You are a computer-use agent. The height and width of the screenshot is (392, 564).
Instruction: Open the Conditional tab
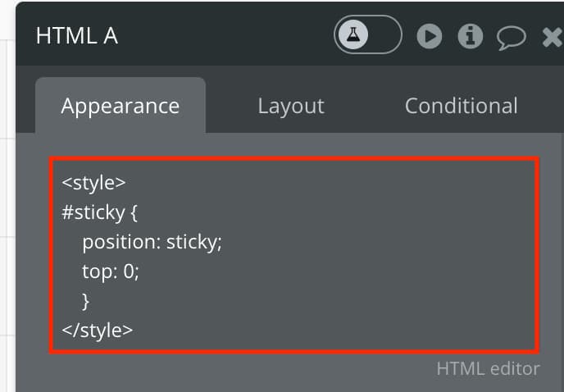click(462, 106)
